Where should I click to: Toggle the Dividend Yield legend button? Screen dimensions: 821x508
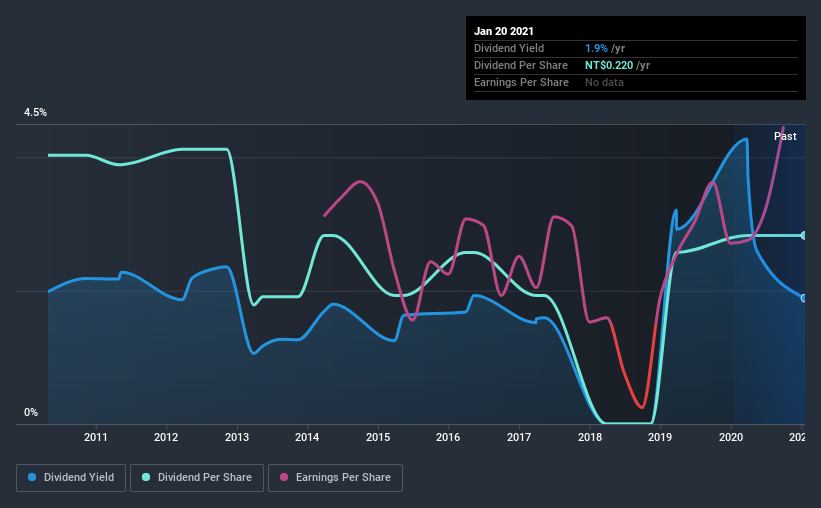(71, 478)
